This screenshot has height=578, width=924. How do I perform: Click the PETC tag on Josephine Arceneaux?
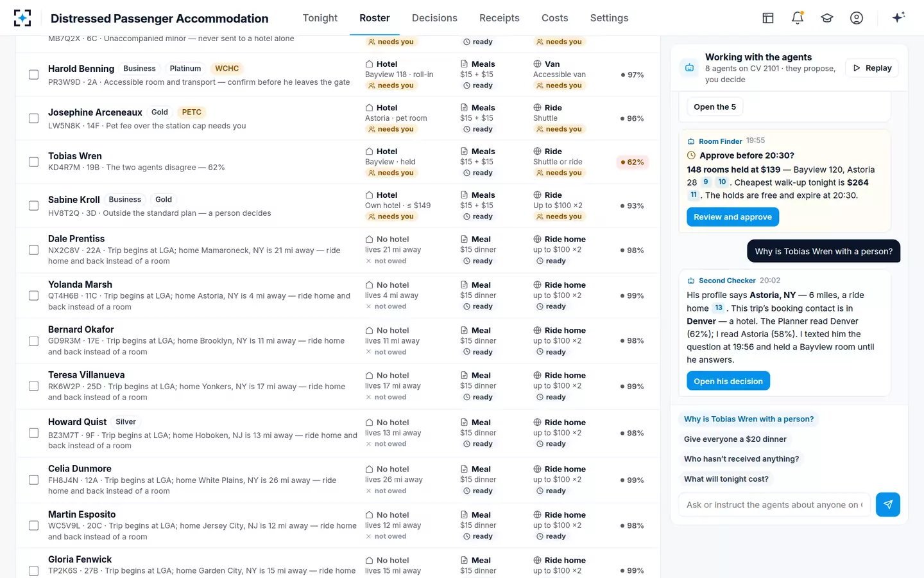(192, 112)
